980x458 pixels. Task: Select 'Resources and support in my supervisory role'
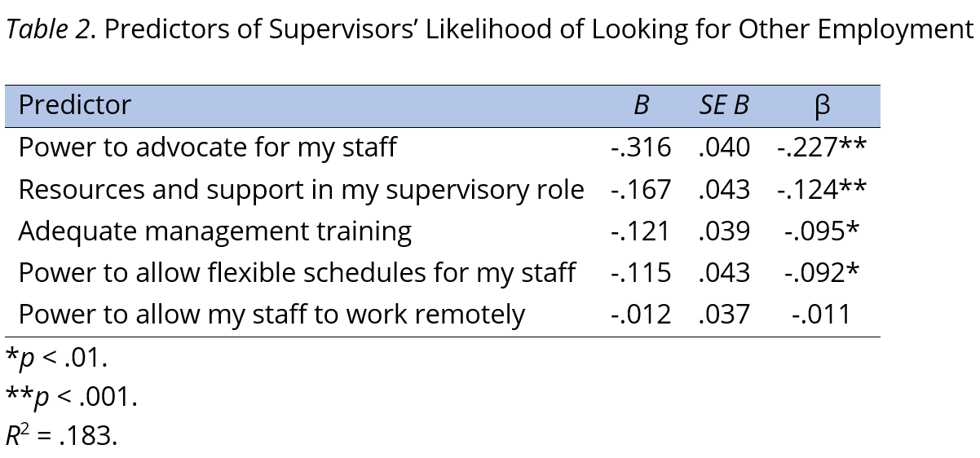click(x=301, y=190)
